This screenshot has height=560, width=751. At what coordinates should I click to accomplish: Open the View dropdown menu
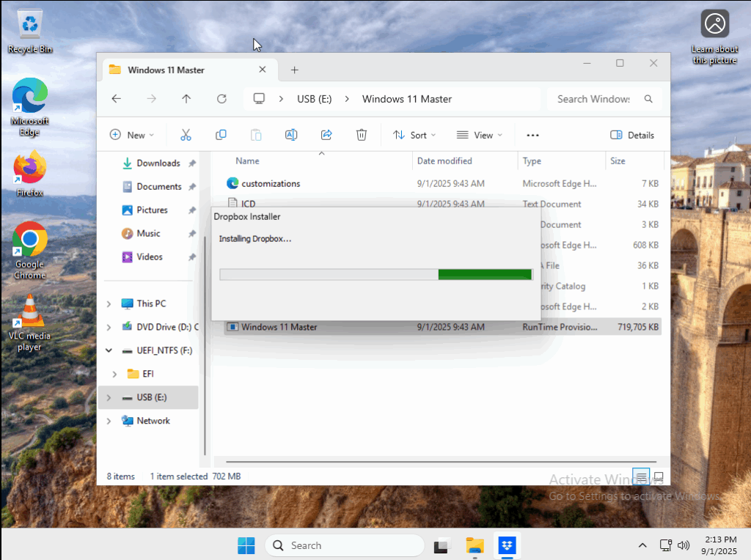click(x=480, y=135)
